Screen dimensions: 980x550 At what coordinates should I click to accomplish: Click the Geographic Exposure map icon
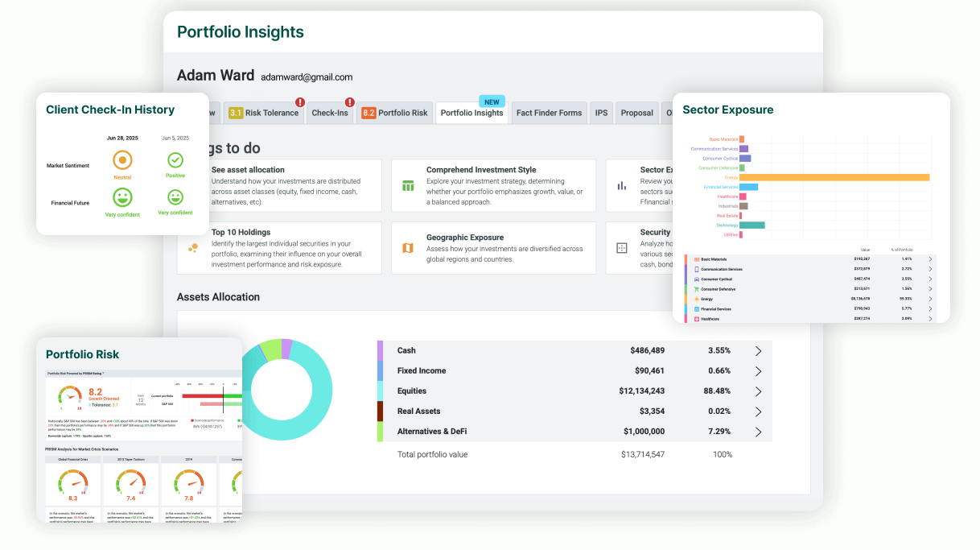pyautogui.click(x=408, y=248)
